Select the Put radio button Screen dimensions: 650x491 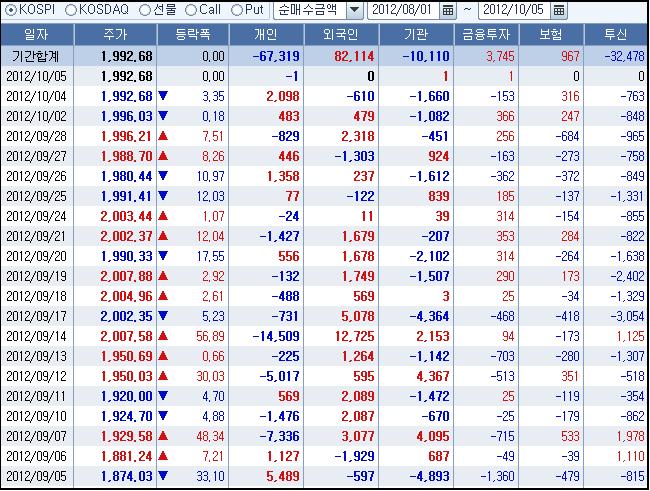pyautogui.click(x=236, y=10)
